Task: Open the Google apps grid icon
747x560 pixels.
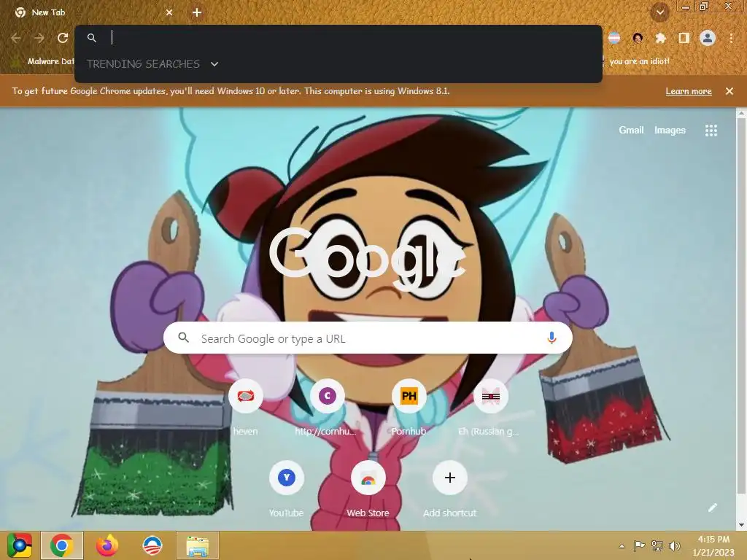Action: tap(711, 131)
